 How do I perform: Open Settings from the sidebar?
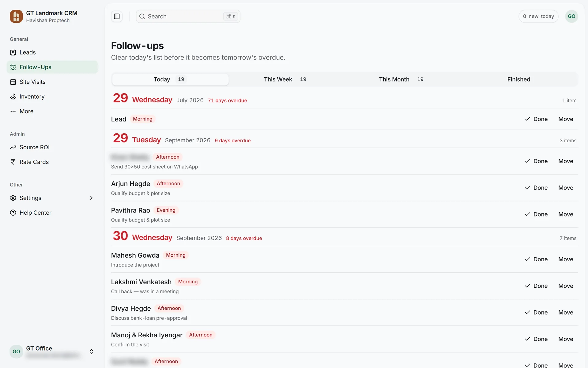[x=52, y=198]
